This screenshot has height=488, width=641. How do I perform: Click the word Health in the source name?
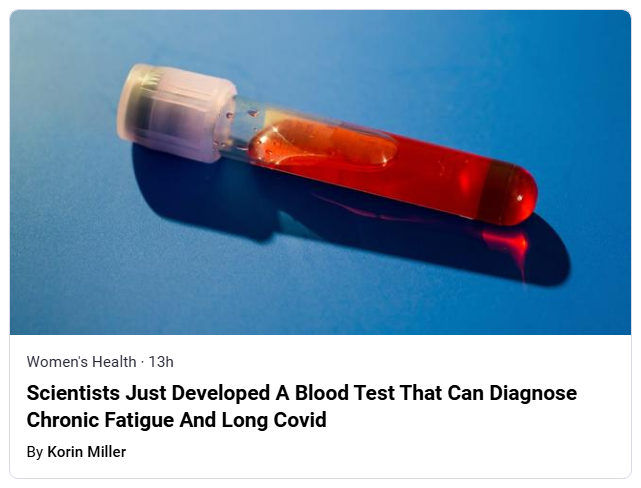[x=111, y=362]
